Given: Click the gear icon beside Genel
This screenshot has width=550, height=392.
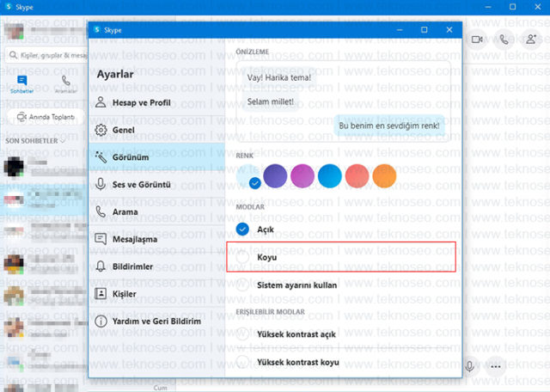Looking at the screenshot, I should pos(101,130).
